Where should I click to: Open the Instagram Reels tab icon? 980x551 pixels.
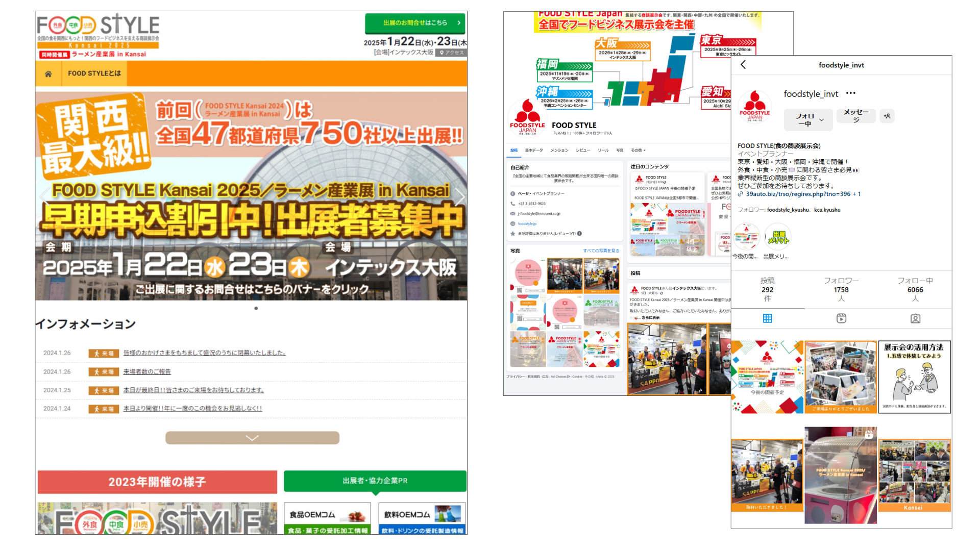pyautogui.click(x=841, y=318)
